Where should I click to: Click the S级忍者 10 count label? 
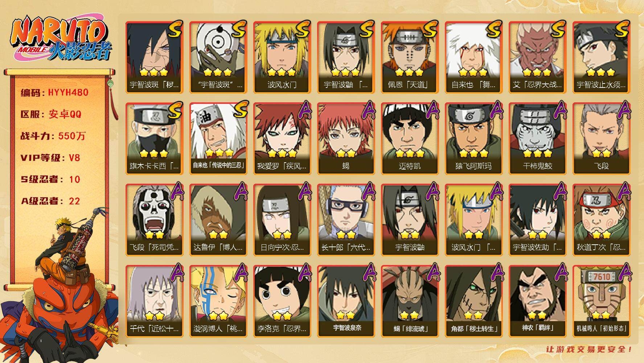(50, 179)
